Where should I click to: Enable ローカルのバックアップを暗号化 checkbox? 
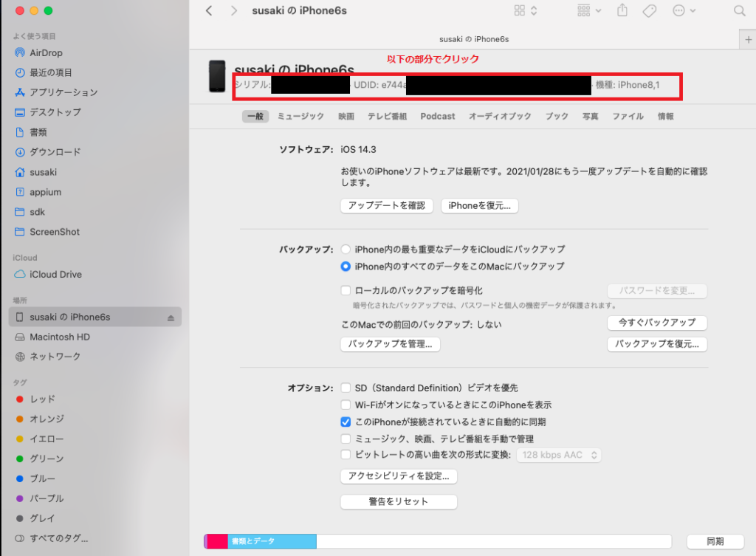(x=346, y=290)
